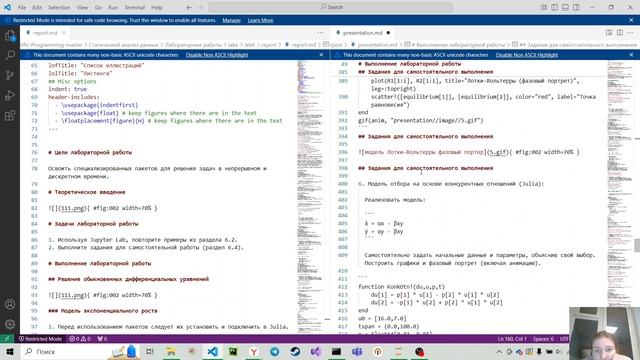Click the ports indicator in status bar
Viewport: 640px width, 360px height.
pyautogui.click(x=102, y=339)
